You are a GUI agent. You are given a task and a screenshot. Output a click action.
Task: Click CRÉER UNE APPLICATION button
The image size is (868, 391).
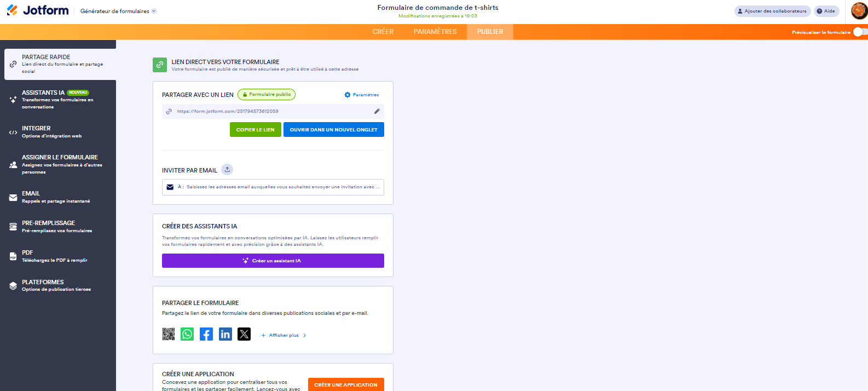point(346,384)
